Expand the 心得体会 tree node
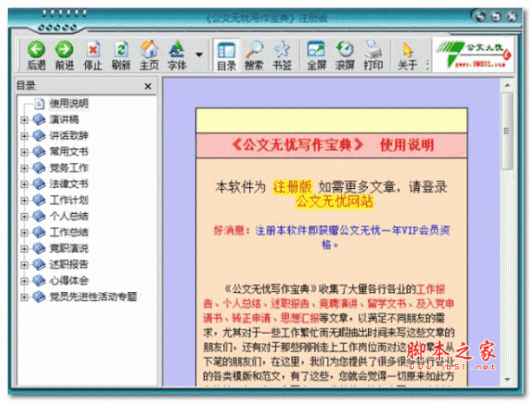 [24, 281]
